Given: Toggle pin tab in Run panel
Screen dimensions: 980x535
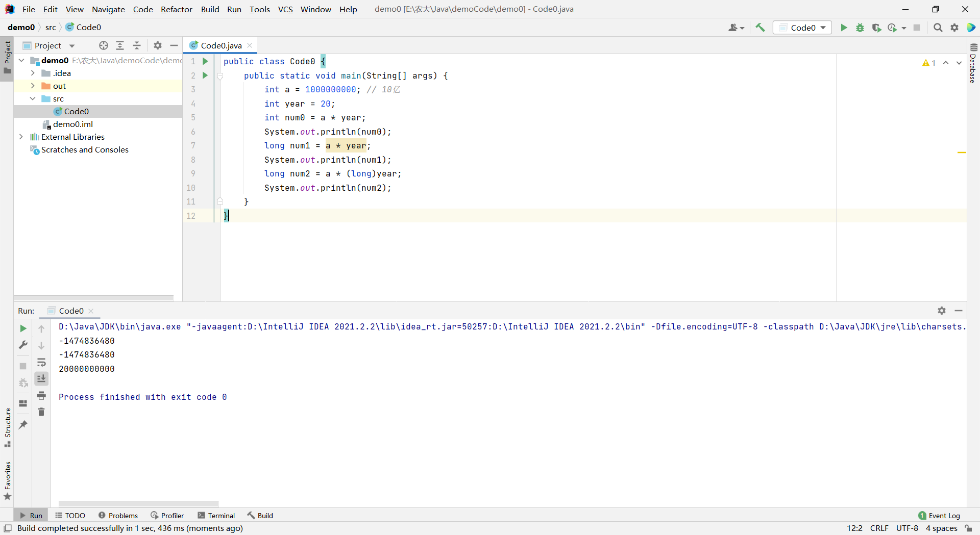Looking at the screenshot, I should point(23,424).
